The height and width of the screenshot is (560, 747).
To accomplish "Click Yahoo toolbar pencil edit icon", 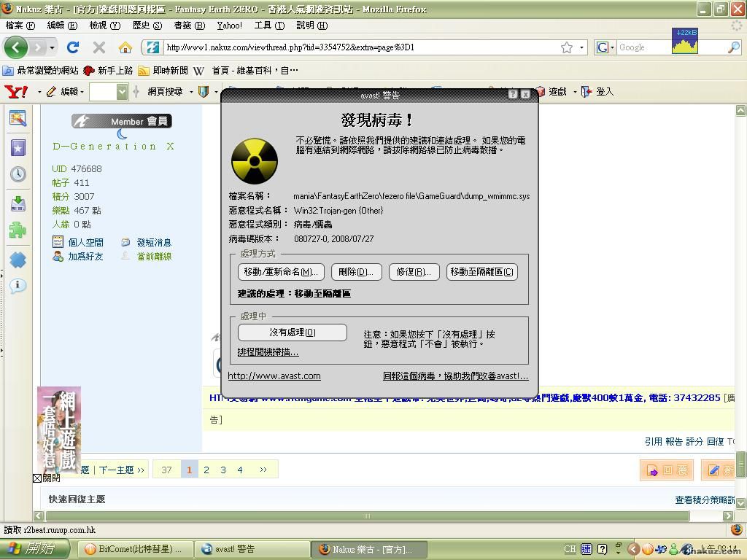I will 52,91.
